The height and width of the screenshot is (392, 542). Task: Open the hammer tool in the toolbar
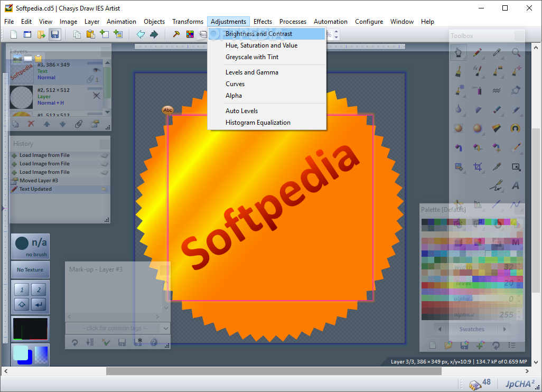[x=176, y=34]
